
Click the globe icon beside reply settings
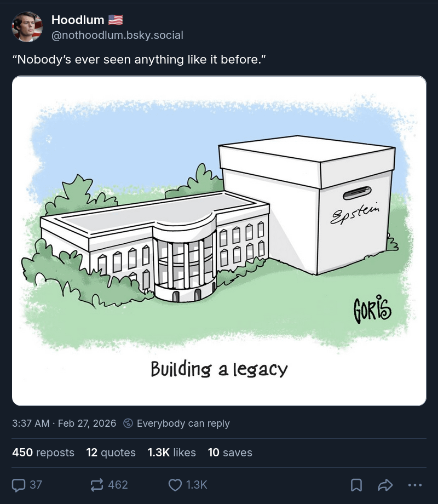(x=128, y=423)
